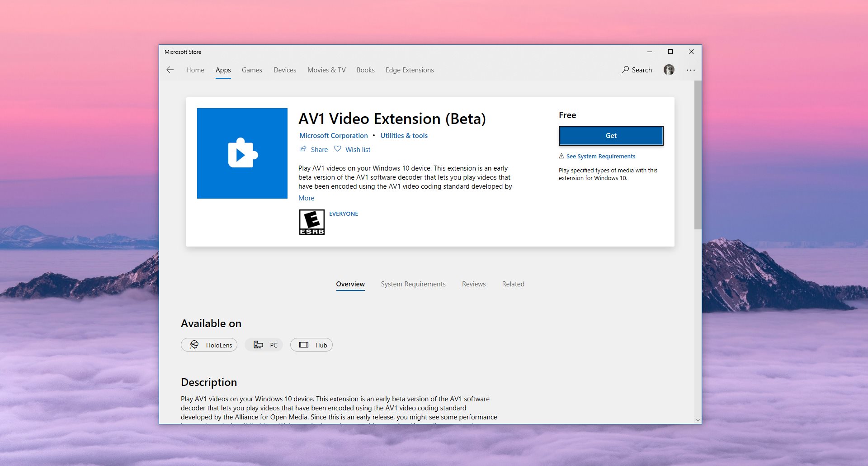Open the user profile avatar
Screen dimensions: 868x466
pyautogui.click(x=669, y=70)
